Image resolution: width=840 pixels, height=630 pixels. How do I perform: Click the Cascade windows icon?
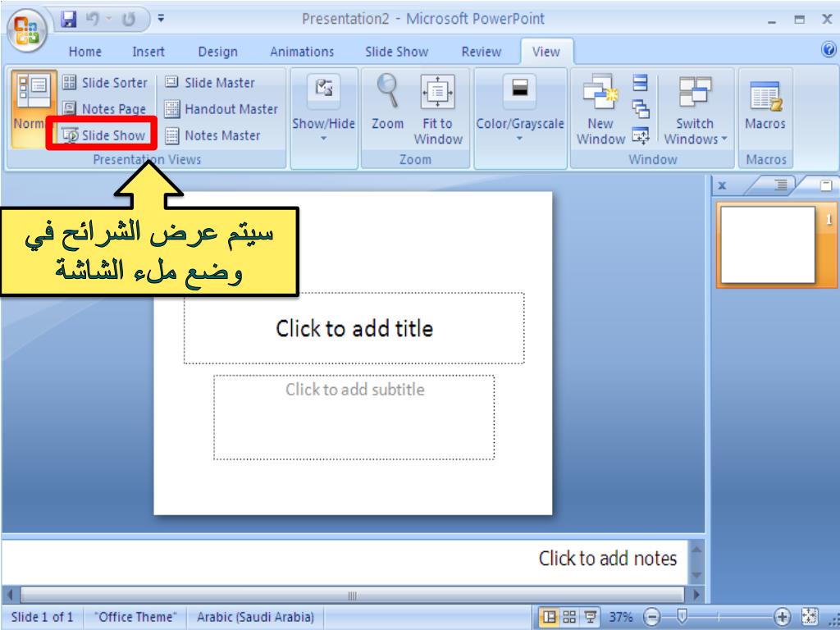click(641, 109)
